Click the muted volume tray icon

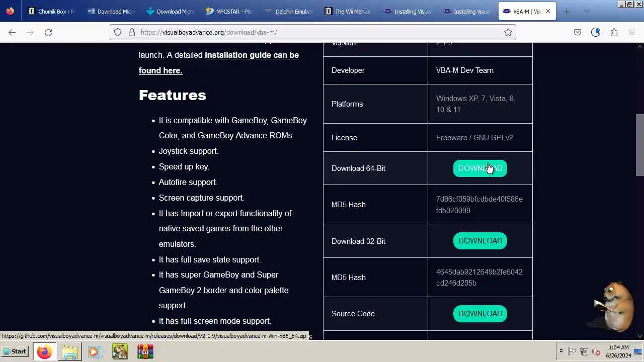click(x=596, y=351)
